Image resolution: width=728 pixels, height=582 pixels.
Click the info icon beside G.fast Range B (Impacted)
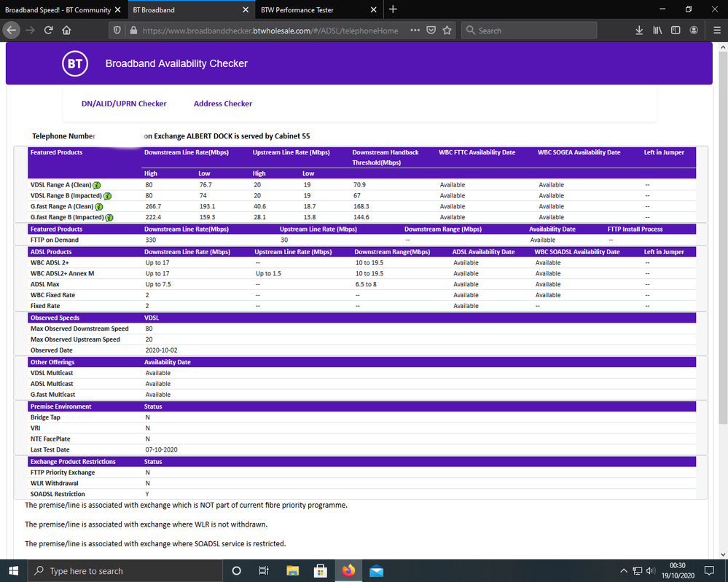[x=109, y=217]
